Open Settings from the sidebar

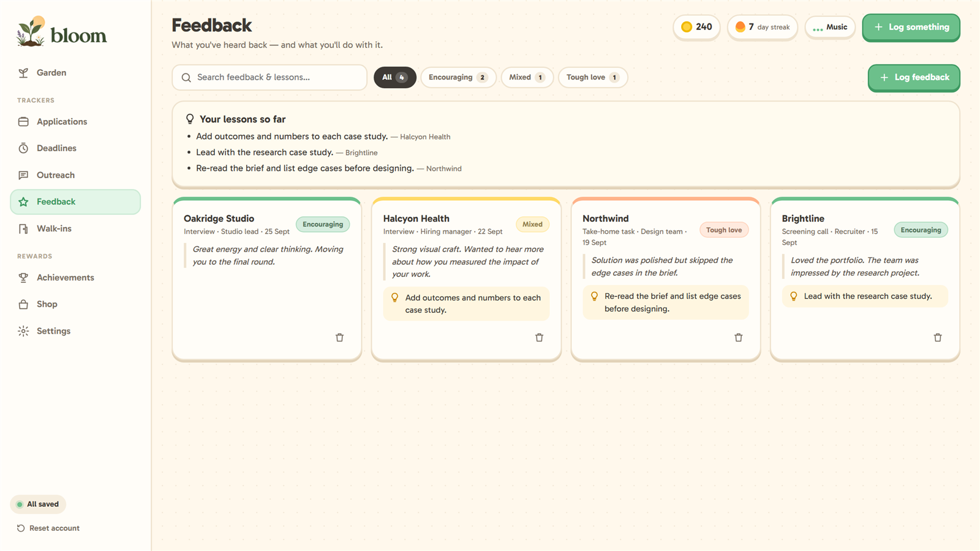pyautogui.click(x=75, y=331)
